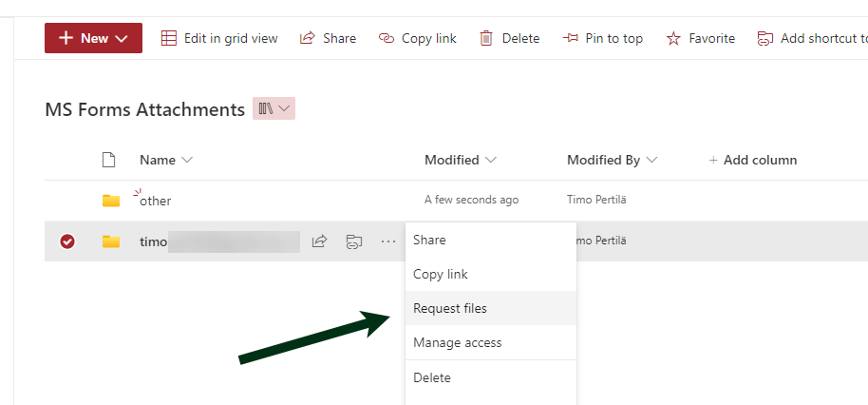Choose Request files from context menu

[450, 308]
